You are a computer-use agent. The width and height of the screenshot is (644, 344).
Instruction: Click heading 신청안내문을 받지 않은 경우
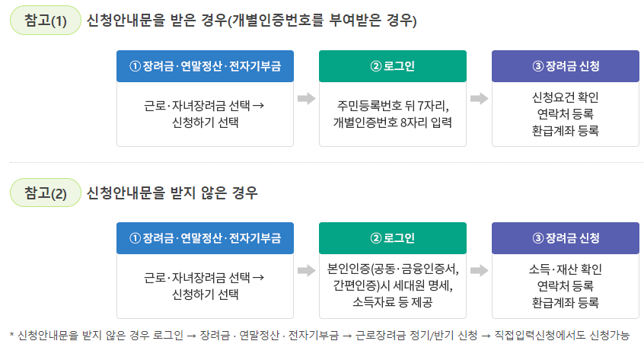point(172,193)
